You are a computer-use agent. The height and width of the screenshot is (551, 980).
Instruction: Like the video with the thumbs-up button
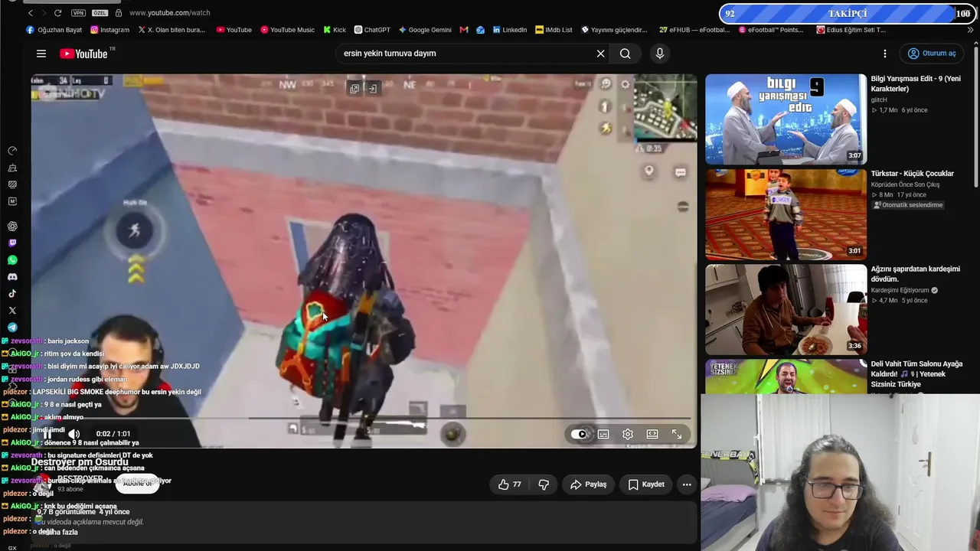pyautogui.click(x=509, y=484)
